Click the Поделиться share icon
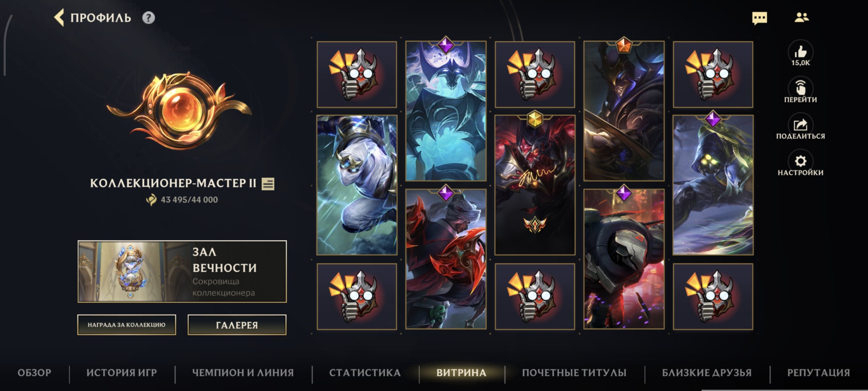The height and width of the screenshot is (391, 868). tap(800, 125)
